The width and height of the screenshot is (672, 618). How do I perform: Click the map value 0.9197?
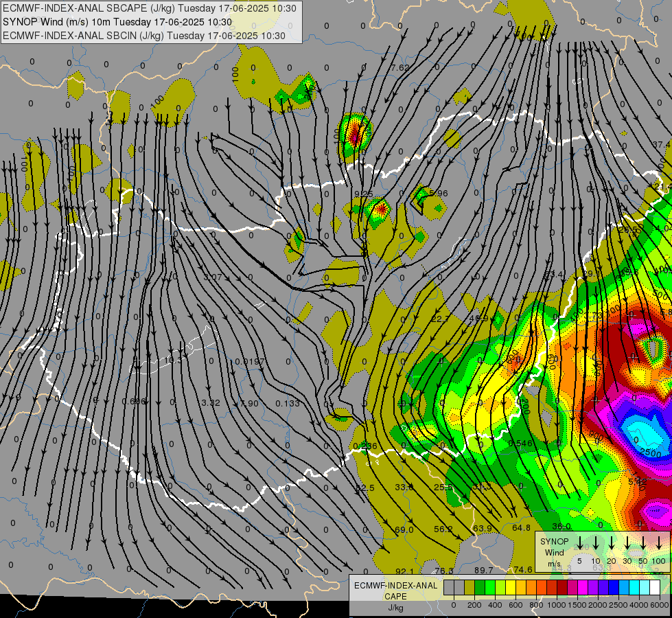point(250,362)
